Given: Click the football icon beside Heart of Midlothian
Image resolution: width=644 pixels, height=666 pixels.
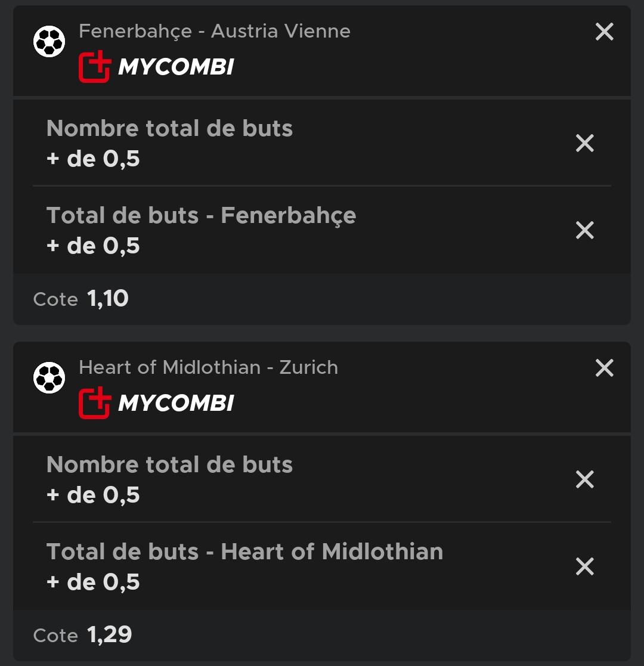Looking at the screenshot, I should click(49, 377).
